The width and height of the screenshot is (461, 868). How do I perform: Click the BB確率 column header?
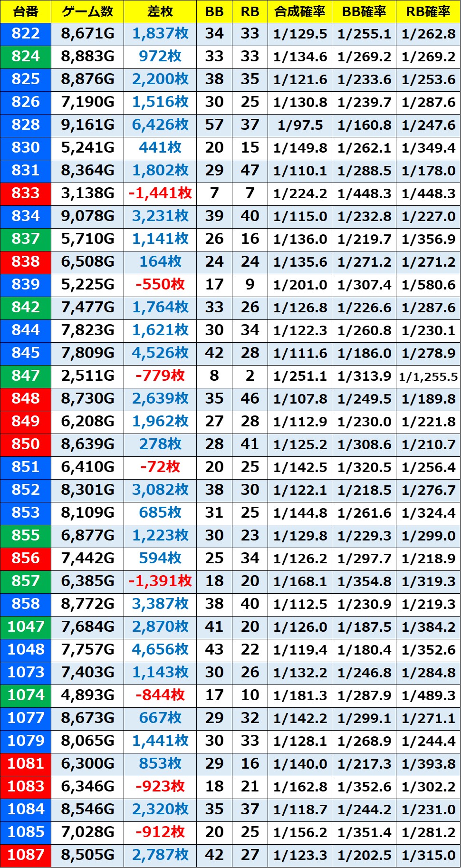364,11
